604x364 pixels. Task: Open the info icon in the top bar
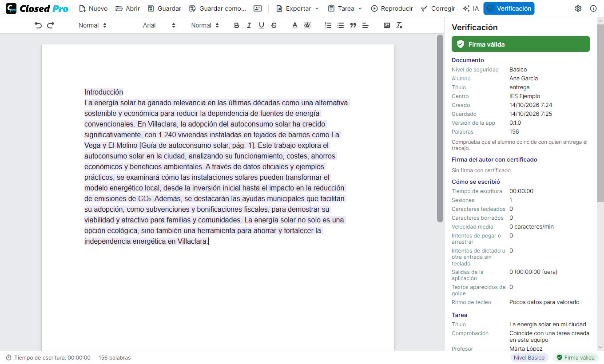[x=593, y=8]
